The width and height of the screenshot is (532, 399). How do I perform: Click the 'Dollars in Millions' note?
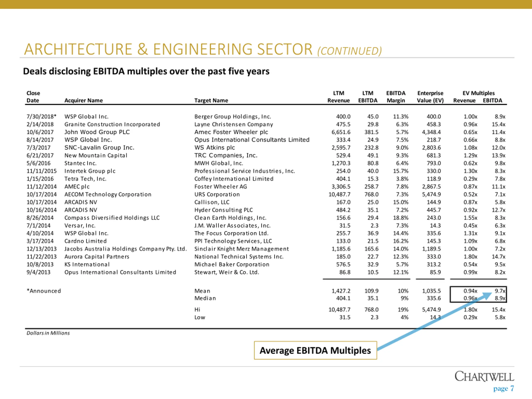coord(48,333)
